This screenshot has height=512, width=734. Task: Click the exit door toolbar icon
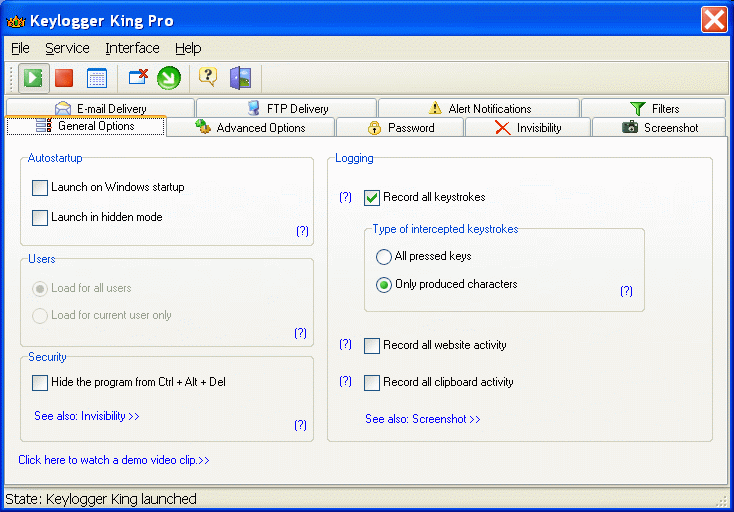click(241, 78)
